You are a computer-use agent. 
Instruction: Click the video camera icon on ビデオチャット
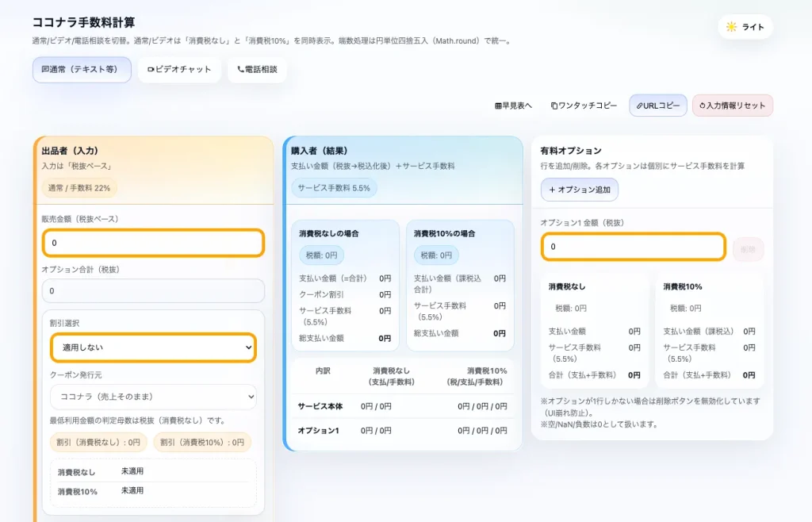point(150,71)
